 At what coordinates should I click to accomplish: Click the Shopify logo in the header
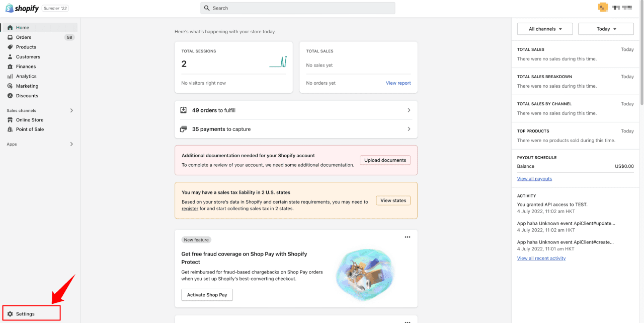[22, 8]
